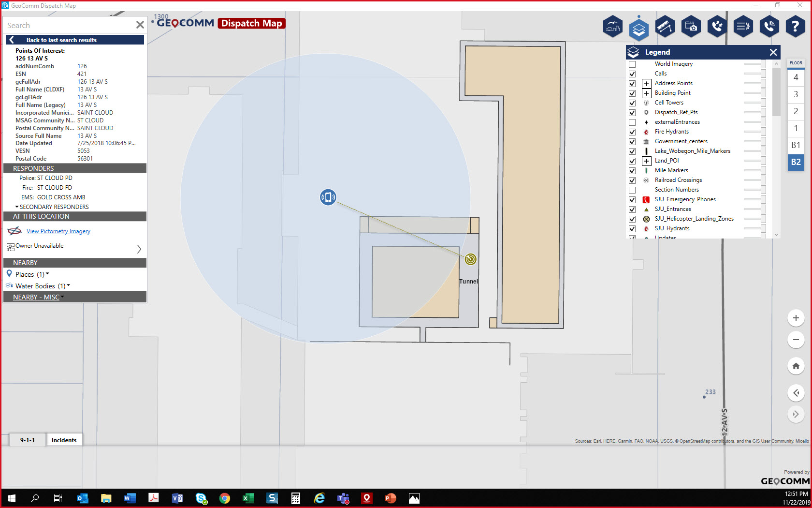This screenshot has height=508, width=812.
Task: Open the basemap/imagery hexagon tool
Action: 612,27
